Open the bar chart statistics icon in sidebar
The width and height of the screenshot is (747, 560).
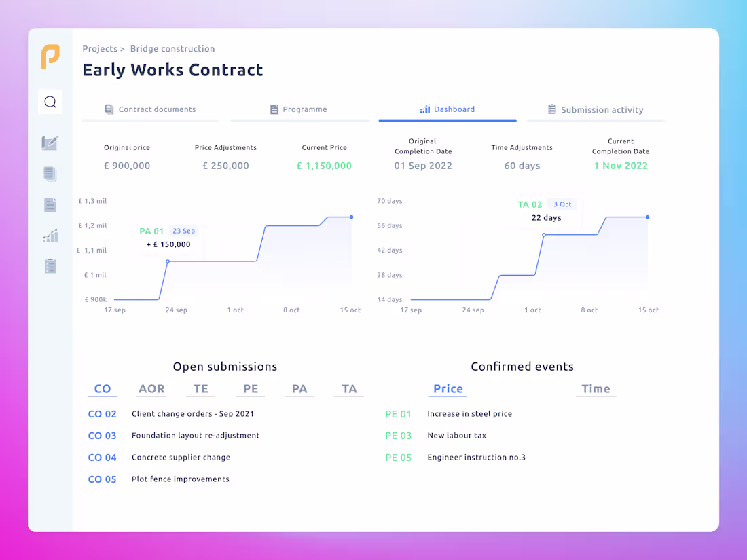point(50,235)
